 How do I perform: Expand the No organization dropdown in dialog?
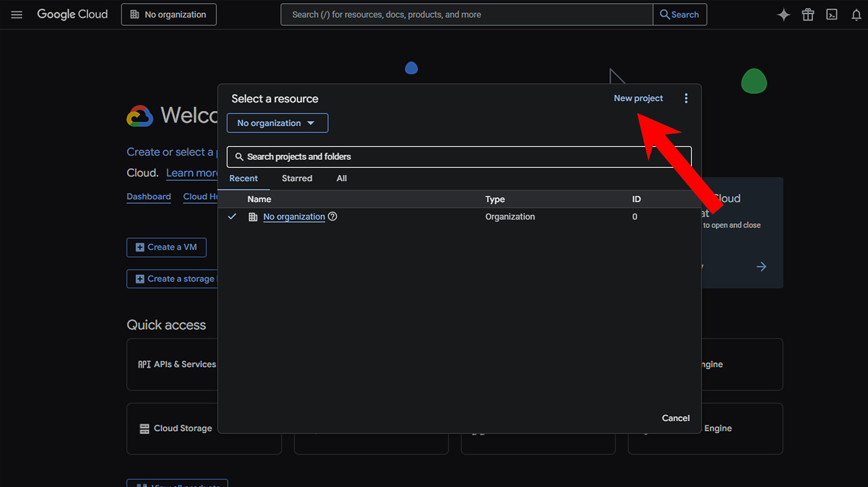coord(277,123)
